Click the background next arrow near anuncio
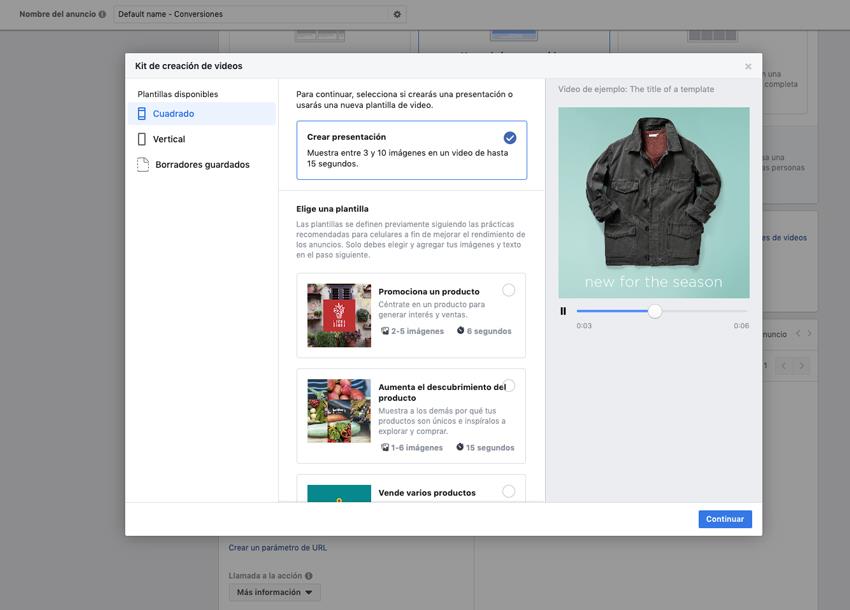Image resolution: width=850 pixels, height=610 pixels. point(810,333)
